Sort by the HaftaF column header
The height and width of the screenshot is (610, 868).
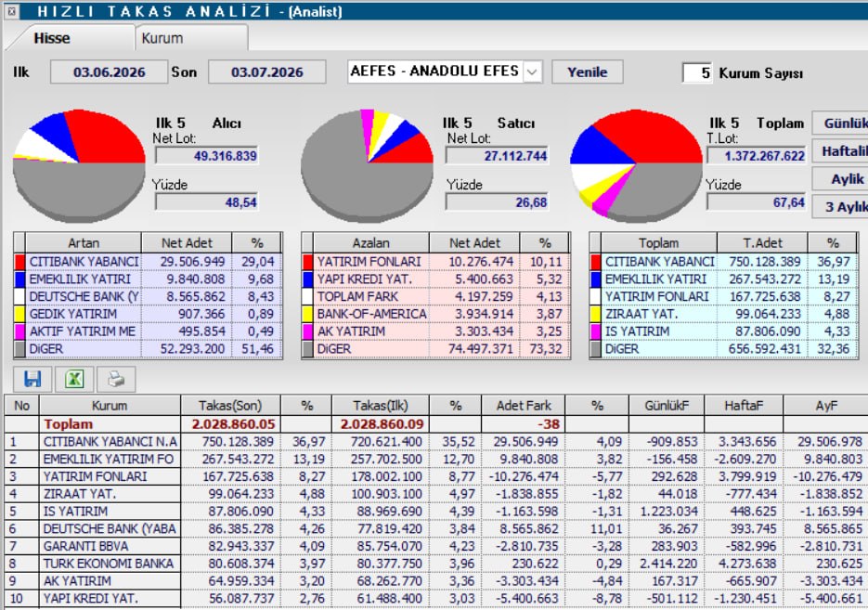coord(744,406)
